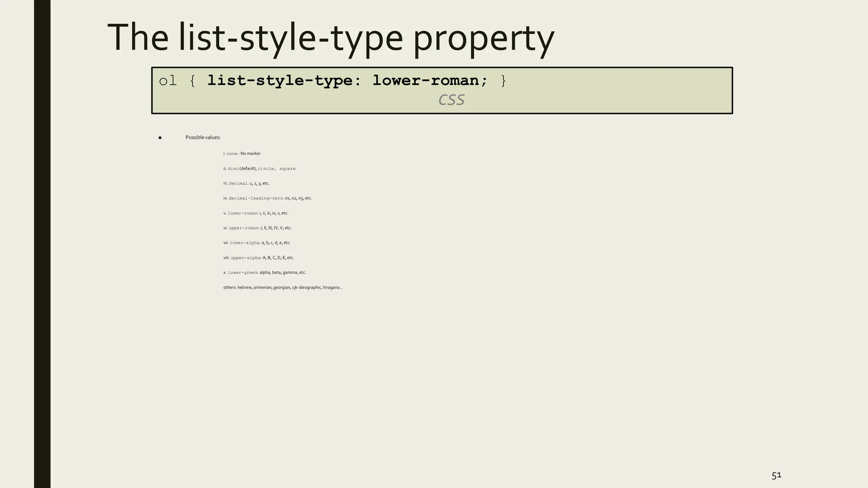Image resolution: width=868 pixels, height=488 pixels.
Task: Click the "list-style-type: lower-roman;" code text
Action: 348,80
